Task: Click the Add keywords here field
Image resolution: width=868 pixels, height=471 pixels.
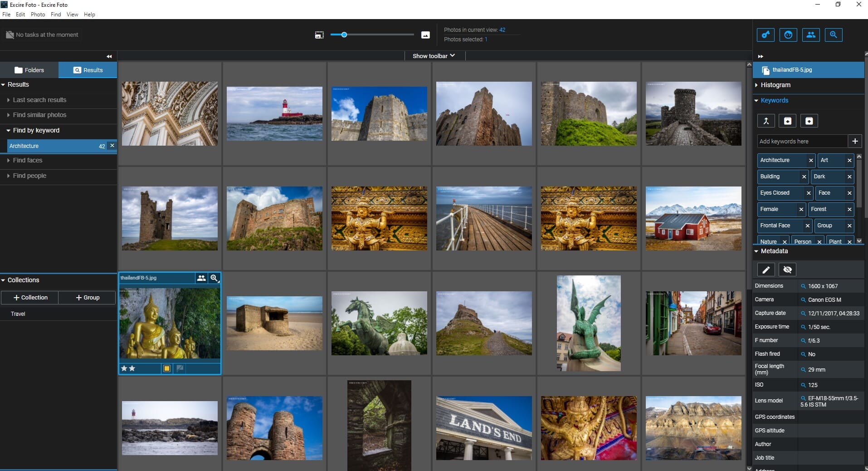Action: (x=802, y=141)
